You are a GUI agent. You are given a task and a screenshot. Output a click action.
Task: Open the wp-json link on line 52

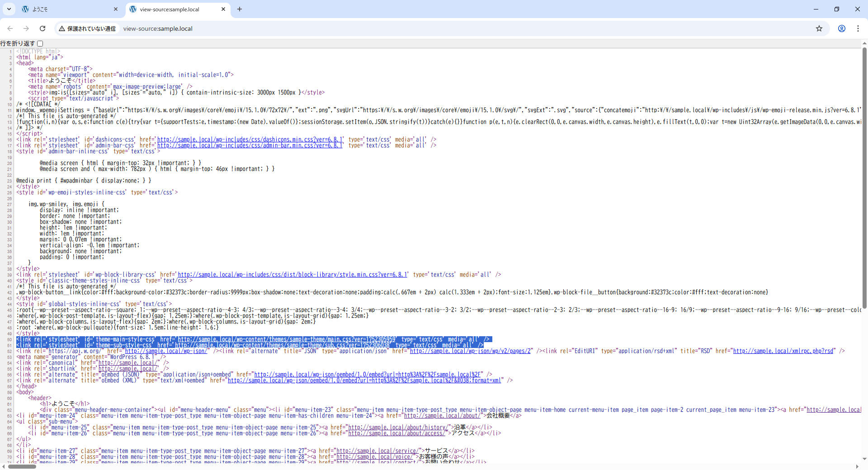(x=166, y=351)
